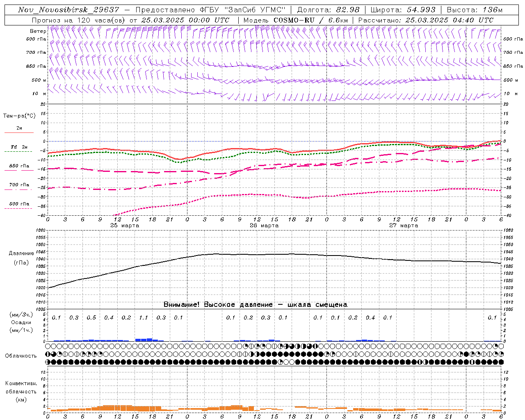Click the 0.5 precipitation value
This screenshot has height=420, width=525.
(91, 318)
